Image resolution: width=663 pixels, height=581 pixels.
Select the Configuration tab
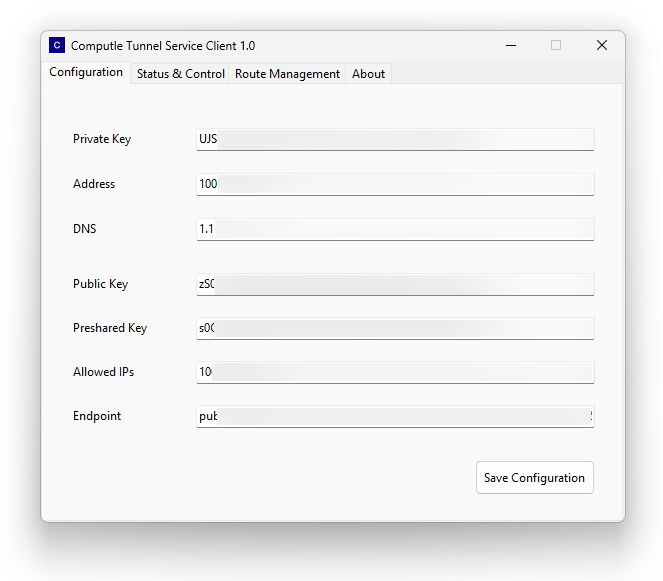[86, 72]
